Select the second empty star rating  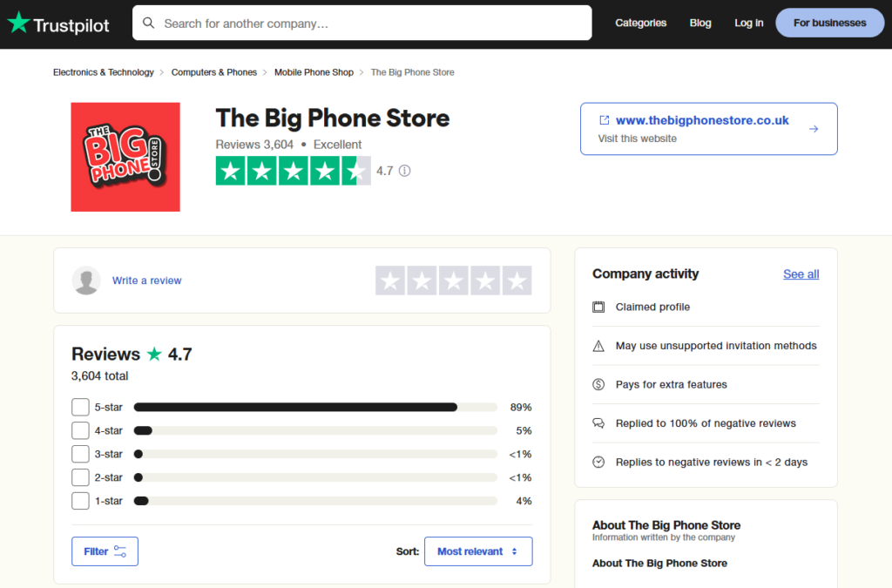[422, 280]
